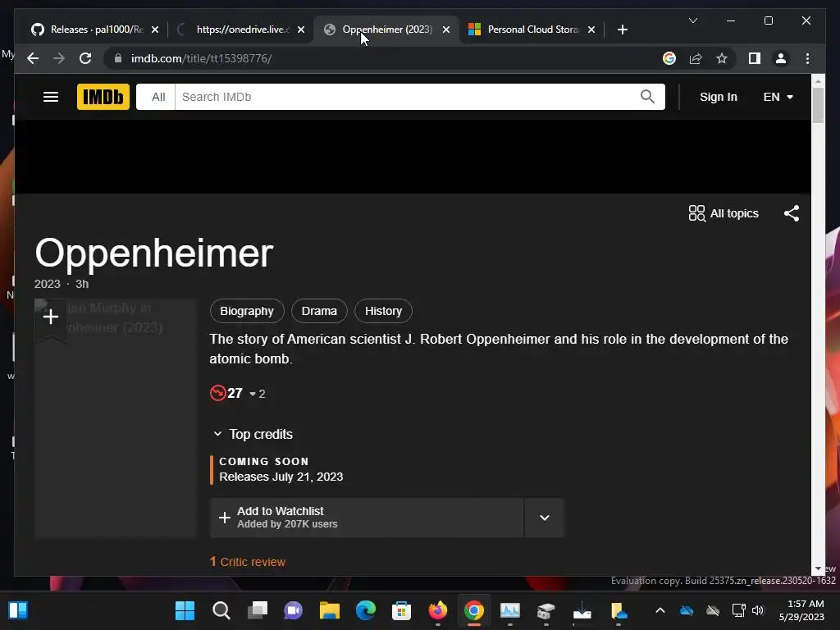Share the Oppenheimer page via share icon
Viewport: 840px width, 630px height.
[792, 213]
